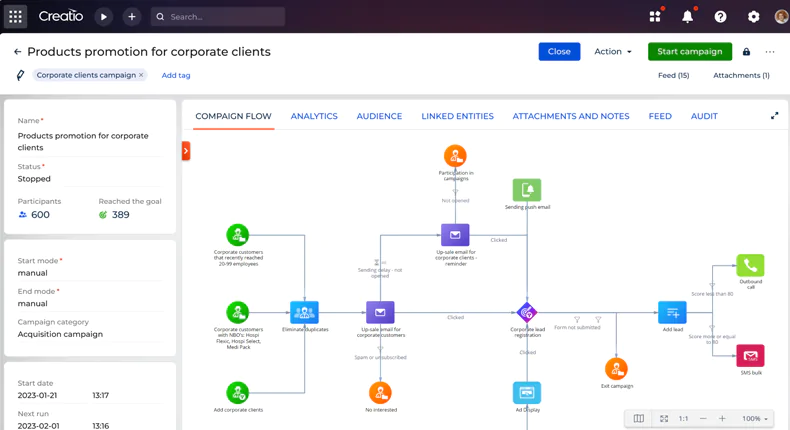Click the Outbound call phone node
The width and height of the screenshot is (790, 430).
[750, 265]
